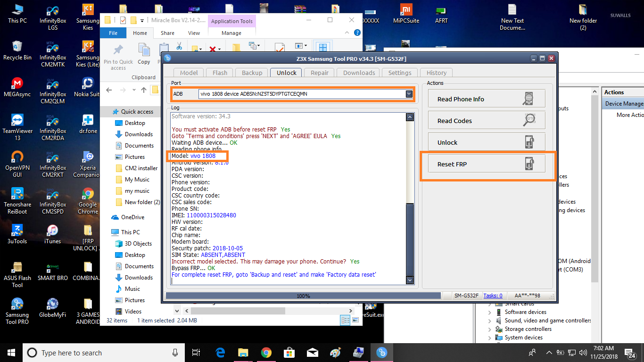This screenshot has height=362, width=644.
Task: Select 3D Objects in Explorer navigation pane
Action: [x=138, y=244]
